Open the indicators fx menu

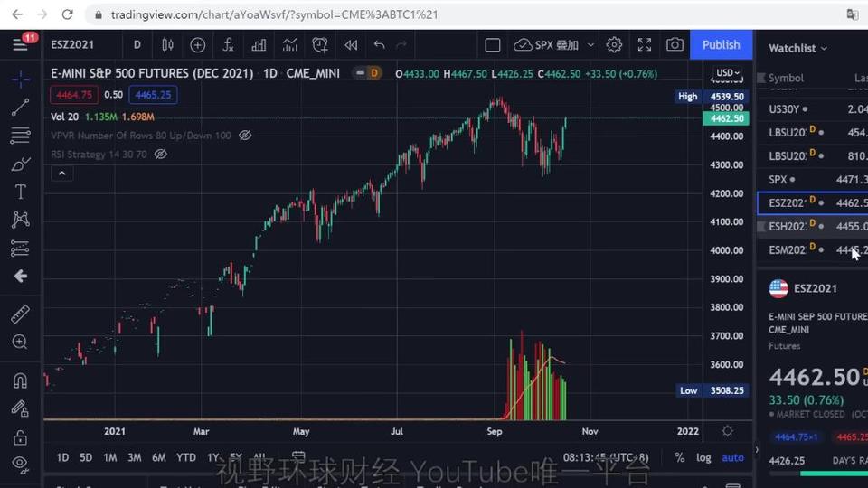(x=228, y=45)
